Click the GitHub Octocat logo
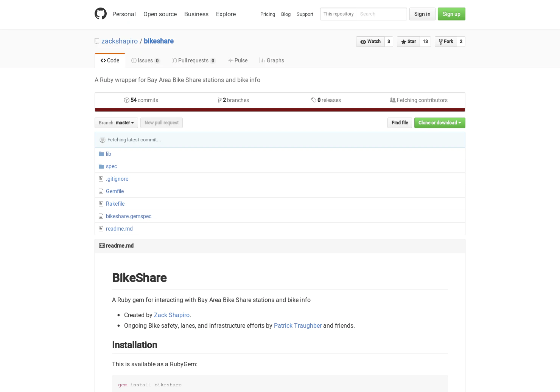560x392 pixels. pyautogui.click(x=101, y=14)
